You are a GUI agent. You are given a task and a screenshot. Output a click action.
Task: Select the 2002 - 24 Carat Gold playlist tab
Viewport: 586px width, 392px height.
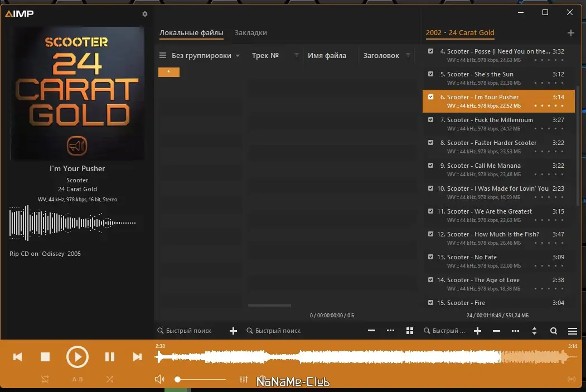click(460, 33)
